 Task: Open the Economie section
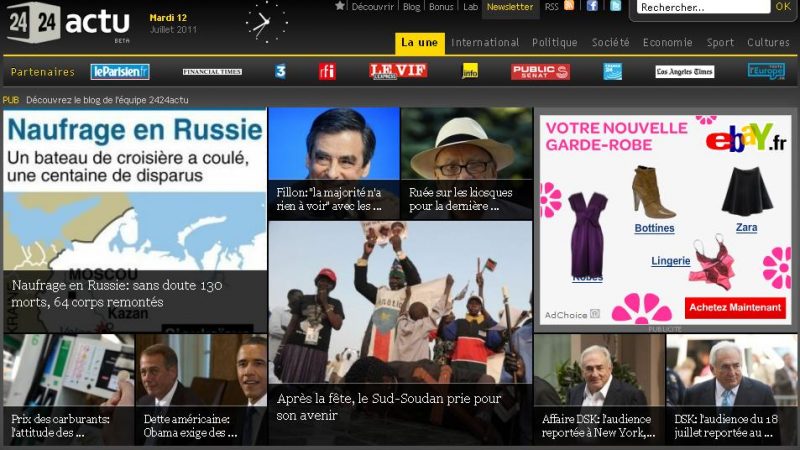(x=667, y=42)
